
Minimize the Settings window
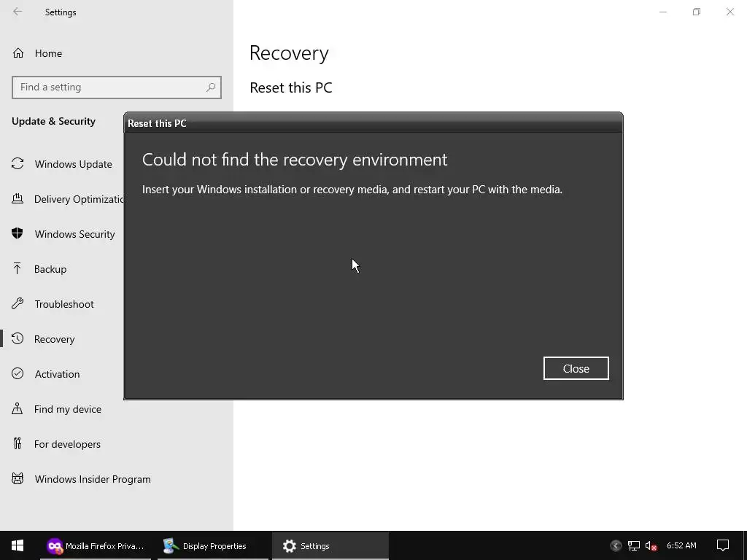[x=663, y=12]
